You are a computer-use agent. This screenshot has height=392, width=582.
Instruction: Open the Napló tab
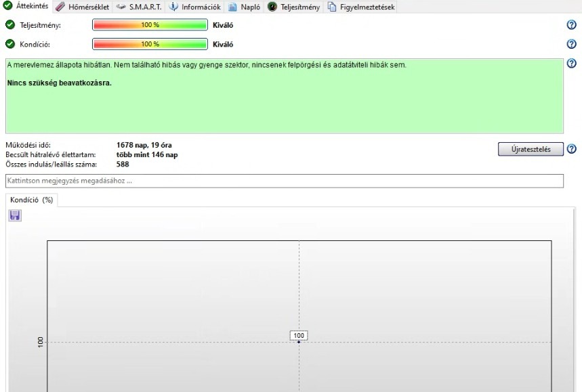tap(244, 7)
